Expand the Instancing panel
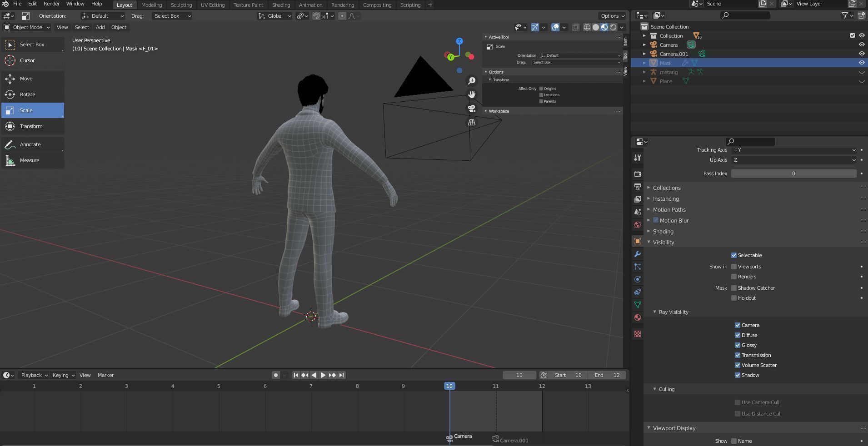The width and height of the screenshot is (868, 446). pyautogui.click(x=666, y=199)
